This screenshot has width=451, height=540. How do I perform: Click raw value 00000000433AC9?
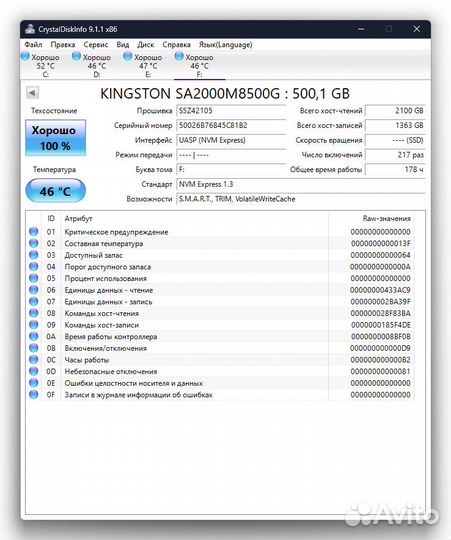[380, 290]
